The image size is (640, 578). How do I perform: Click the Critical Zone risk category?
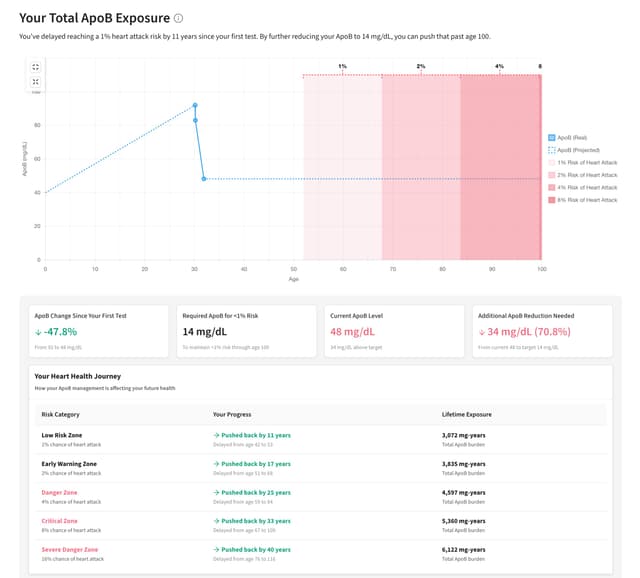(59, 521)
